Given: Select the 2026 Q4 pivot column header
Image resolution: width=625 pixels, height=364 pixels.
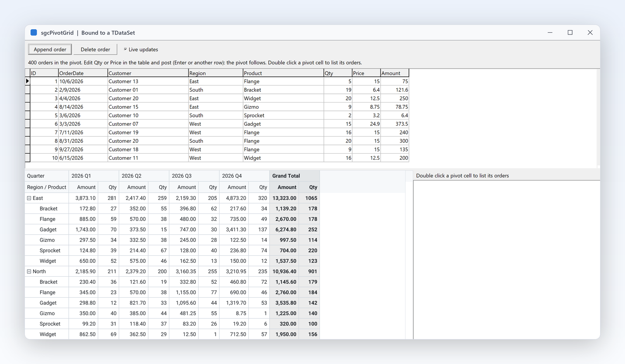Looking at the screenshot, I should 244,176.
